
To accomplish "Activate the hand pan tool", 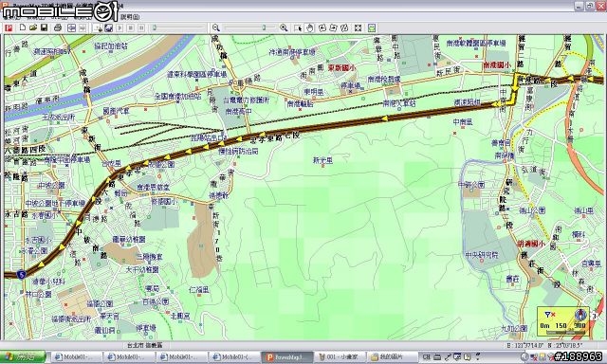I will pyautogui.click(x=310, y=27).
